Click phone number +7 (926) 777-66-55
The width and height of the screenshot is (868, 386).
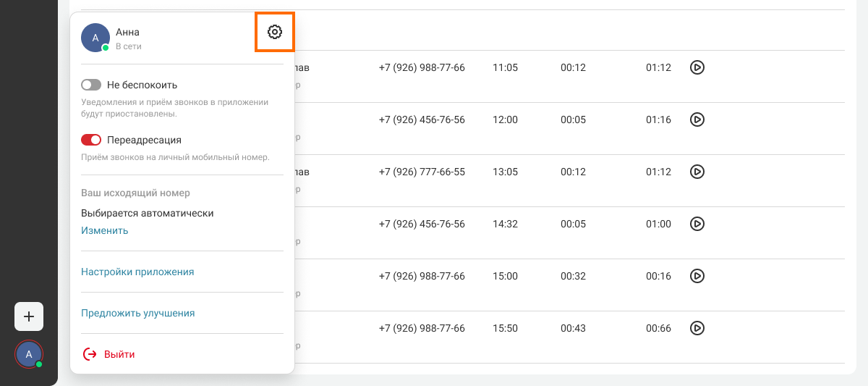pos(422,172)
